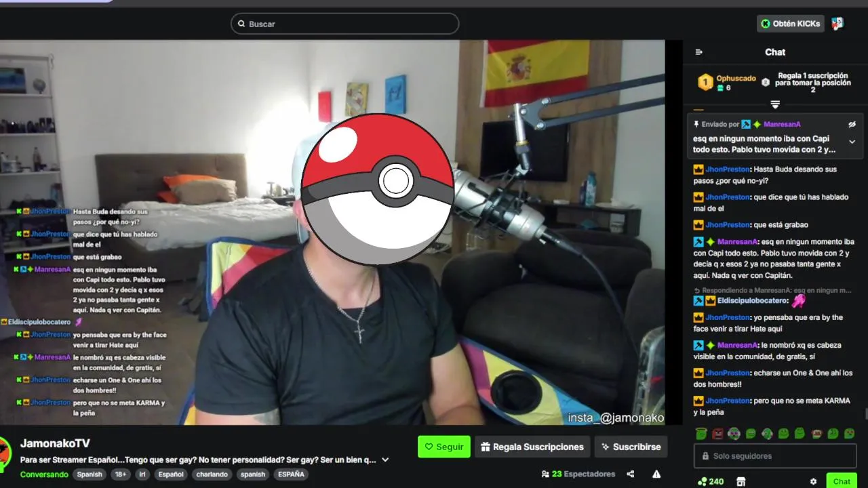Select the charlando tag
Screen dimensions: 868x488
coord(212,474)
